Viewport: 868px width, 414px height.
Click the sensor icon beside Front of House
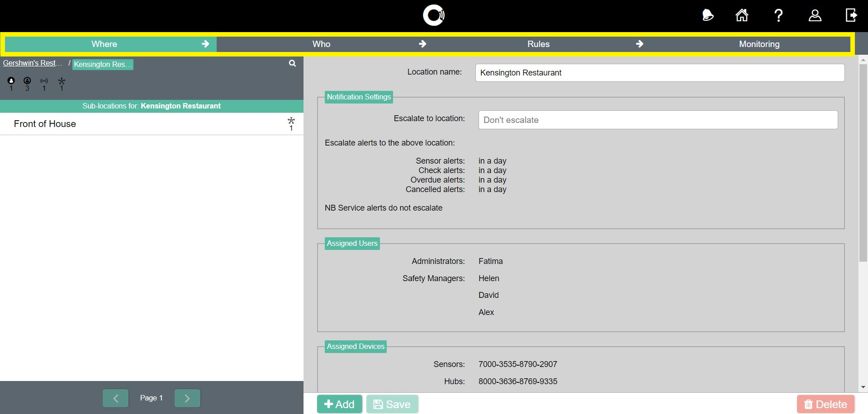(x=291, y=122)
